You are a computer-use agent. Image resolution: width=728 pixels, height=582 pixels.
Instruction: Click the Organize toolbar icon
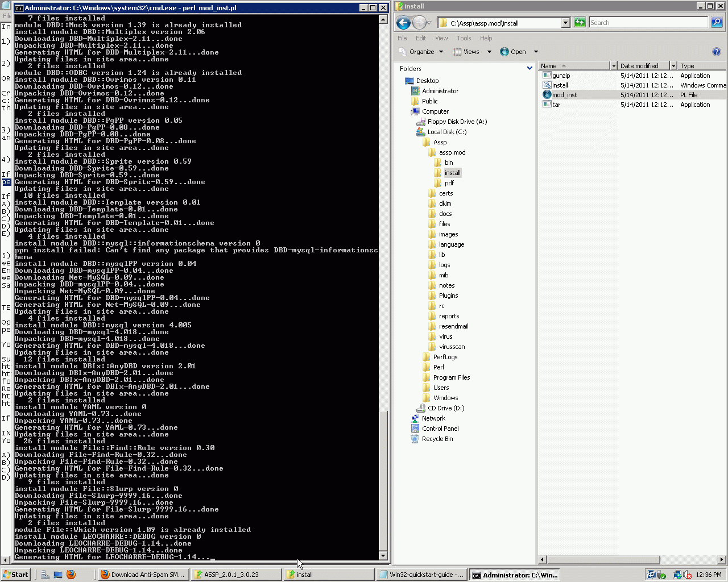click(x=402, y=52)
